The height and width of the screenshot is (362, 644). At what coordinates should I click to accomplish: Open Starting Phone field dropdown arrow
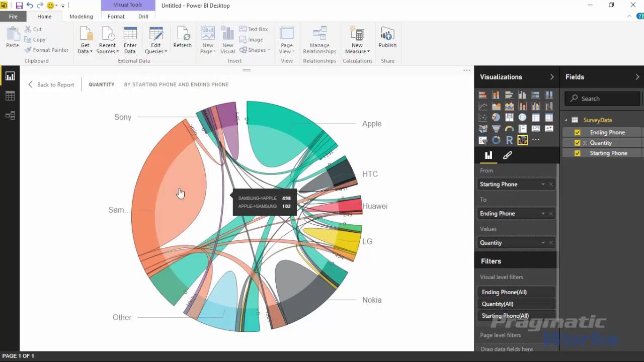[543, 185]
